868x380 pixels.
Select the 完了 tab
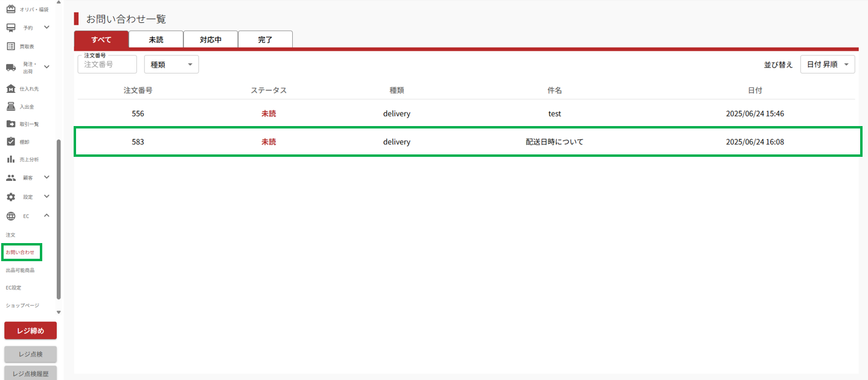tap(265, 40)
